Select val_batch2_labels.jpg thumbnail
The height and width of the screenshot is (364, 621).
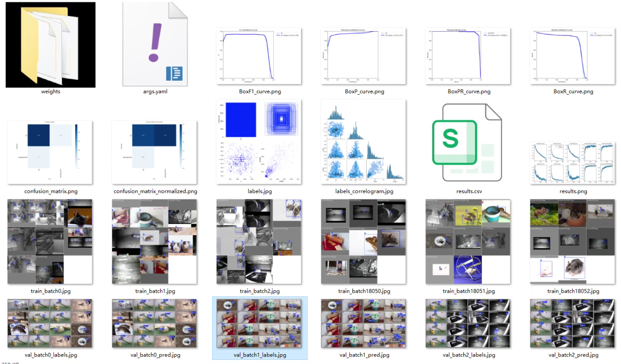pyautogui.click(x=468, y=324)
